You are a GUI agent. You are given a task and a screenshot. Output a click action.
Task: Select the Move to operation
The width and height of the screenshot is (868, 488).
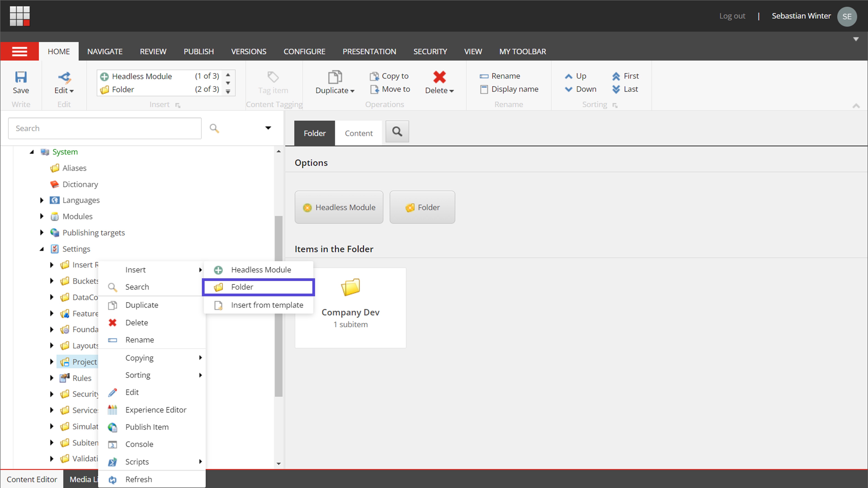[390, 89]
